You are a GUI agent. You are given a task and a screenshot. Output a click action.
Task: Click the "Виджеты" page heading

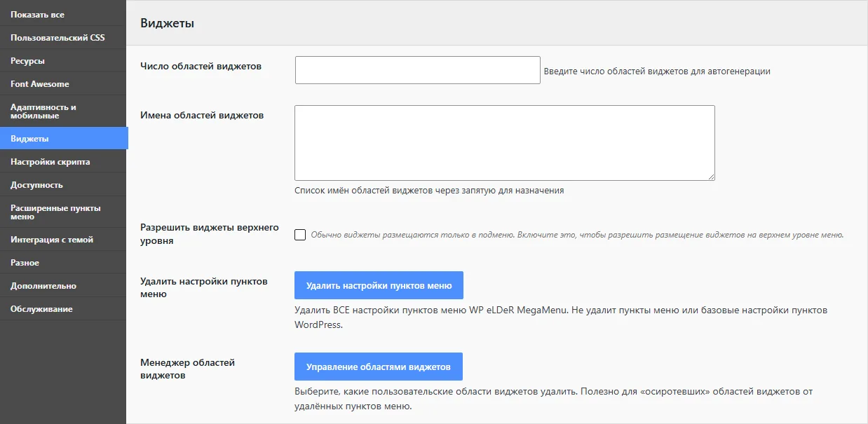click(167, 23)
